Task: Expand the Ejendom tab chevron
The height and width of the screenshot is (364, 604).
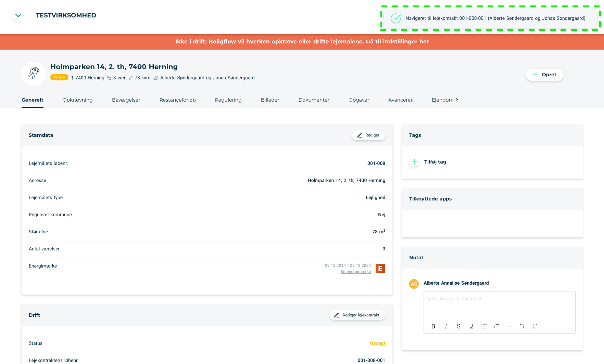Action: 457,100
